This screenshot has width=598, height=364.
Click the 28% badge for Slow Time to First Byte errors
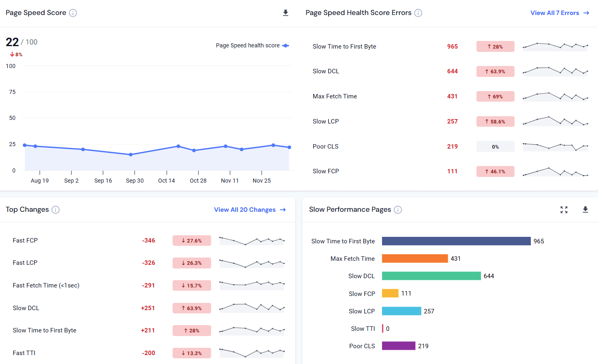pos(495,47)
